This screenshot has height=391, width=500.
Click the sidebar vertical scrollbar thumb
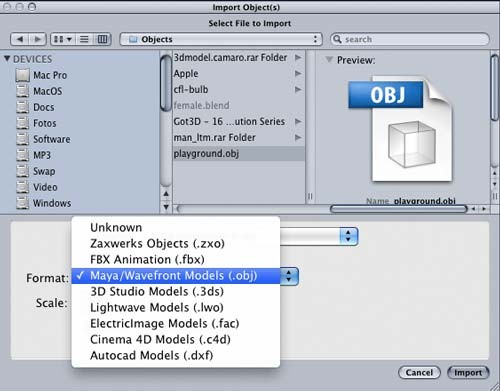(166, 83)
